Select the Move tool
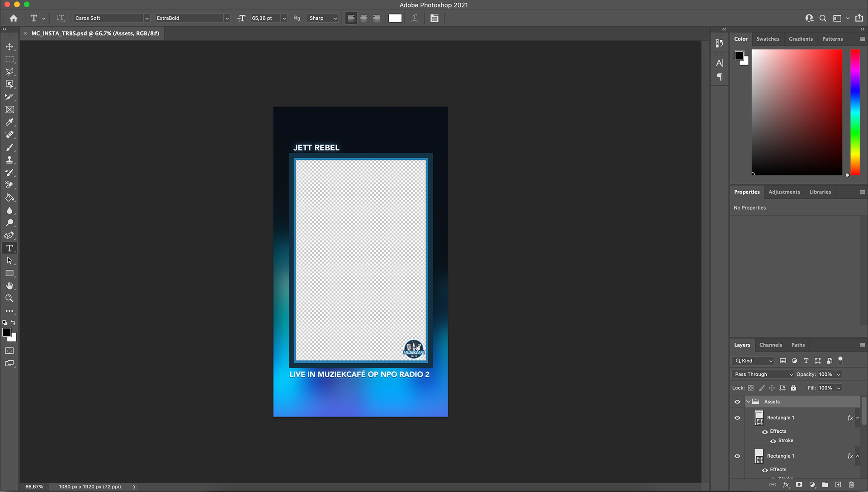 (x=9, y=47)
